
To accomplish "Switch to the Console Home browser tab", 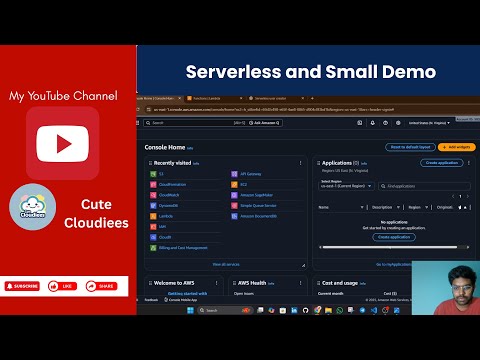I will coord(157,98).
